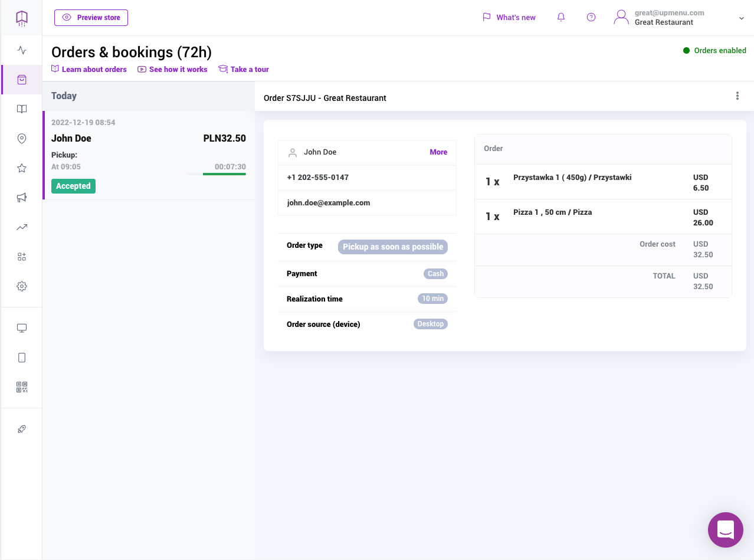Open the trending chart sidebar icon

(x=22, y=227)
